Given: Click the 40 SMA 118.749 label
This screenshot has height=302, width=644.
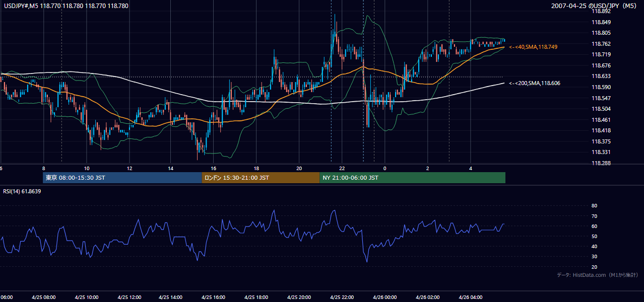Looking at the screenshot, I should click(x=533, y=47).
